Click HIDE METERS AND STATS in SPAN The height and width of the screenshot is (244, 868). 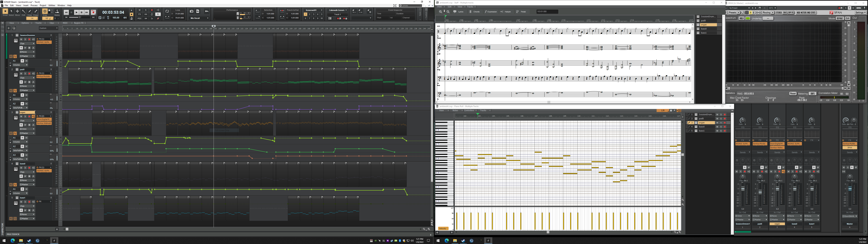tap(806, 13)
